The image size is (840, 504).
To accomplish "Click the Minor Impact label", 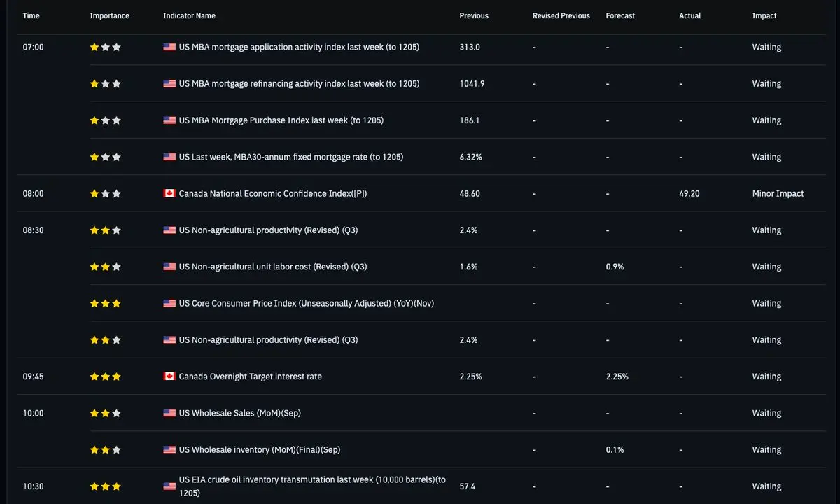I will pos(778,194).
